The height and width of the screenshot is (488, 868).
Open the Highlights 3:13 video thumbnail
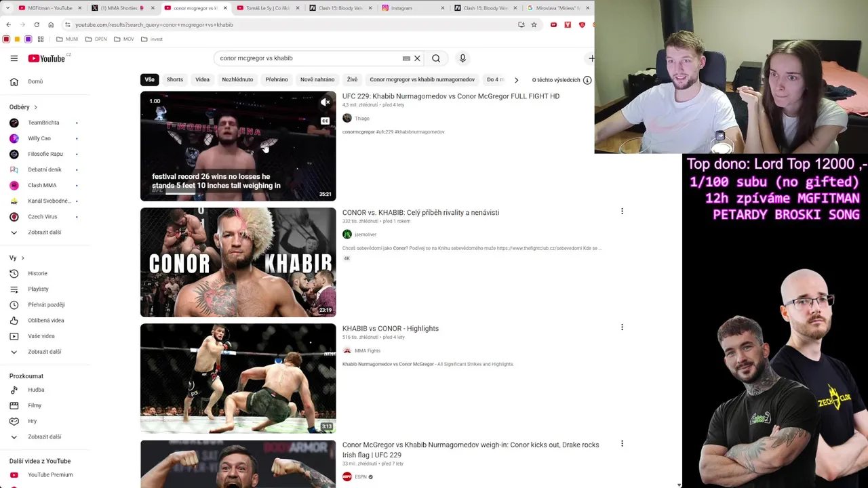coord(238,378)
